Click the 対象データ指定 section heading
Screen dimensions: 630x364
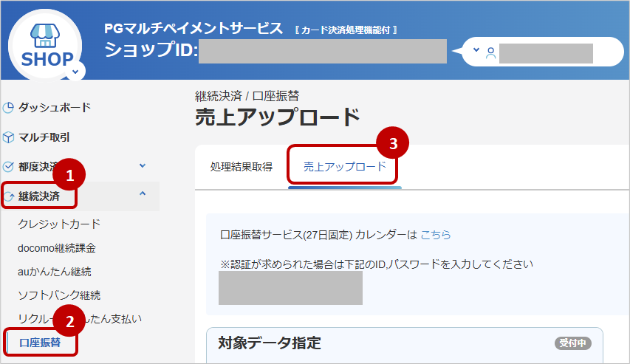point(270,343)
